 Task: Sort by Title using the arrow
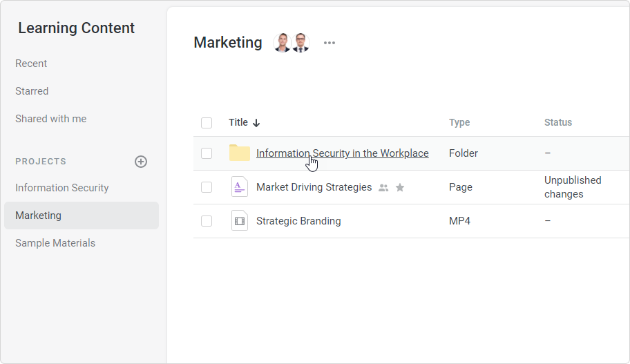pyautogui.click(x=256, y=123)
